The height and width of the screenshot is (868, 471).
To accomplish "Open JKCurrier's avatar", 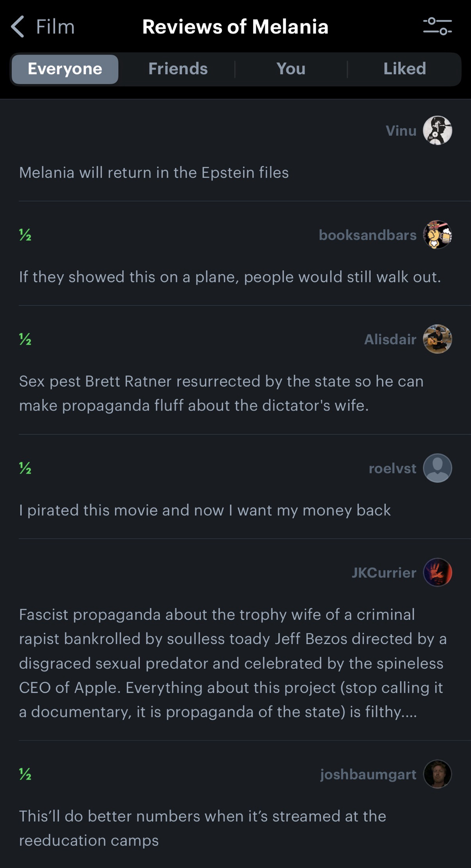I will 437,572.
